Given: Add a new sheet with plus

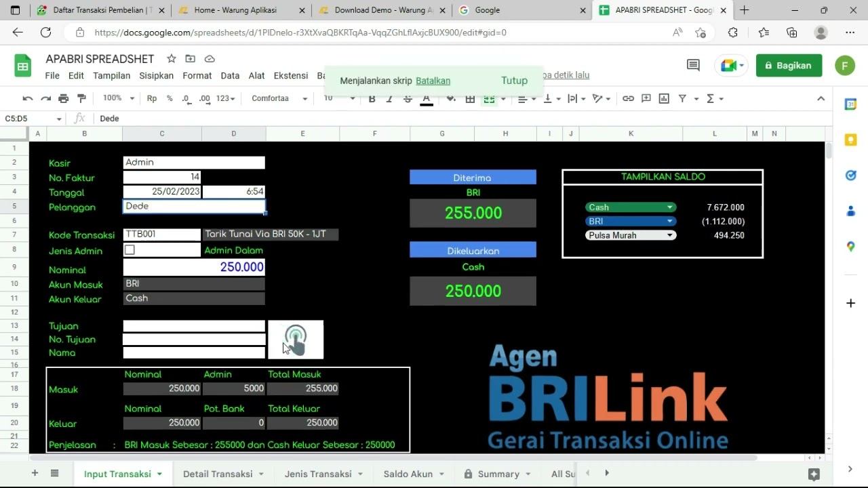Looking at the screenshot, I should click(x=35, y=473).
